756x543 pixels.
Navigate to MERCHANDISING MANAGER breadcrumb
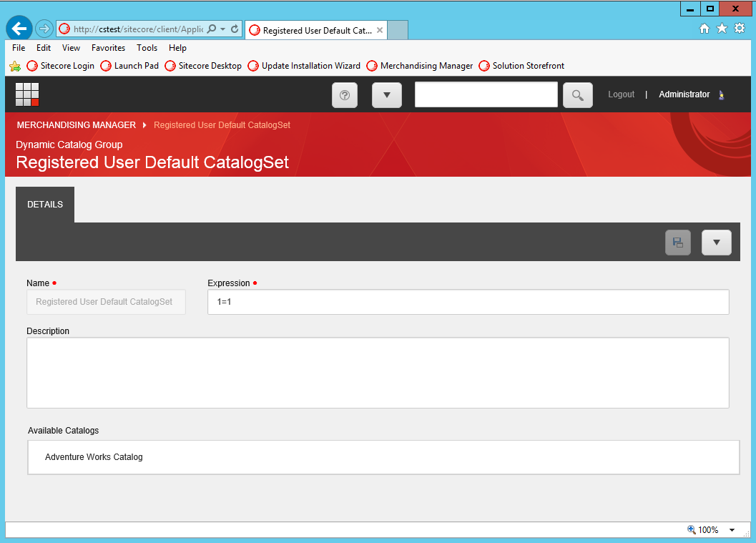click(76, 125)
